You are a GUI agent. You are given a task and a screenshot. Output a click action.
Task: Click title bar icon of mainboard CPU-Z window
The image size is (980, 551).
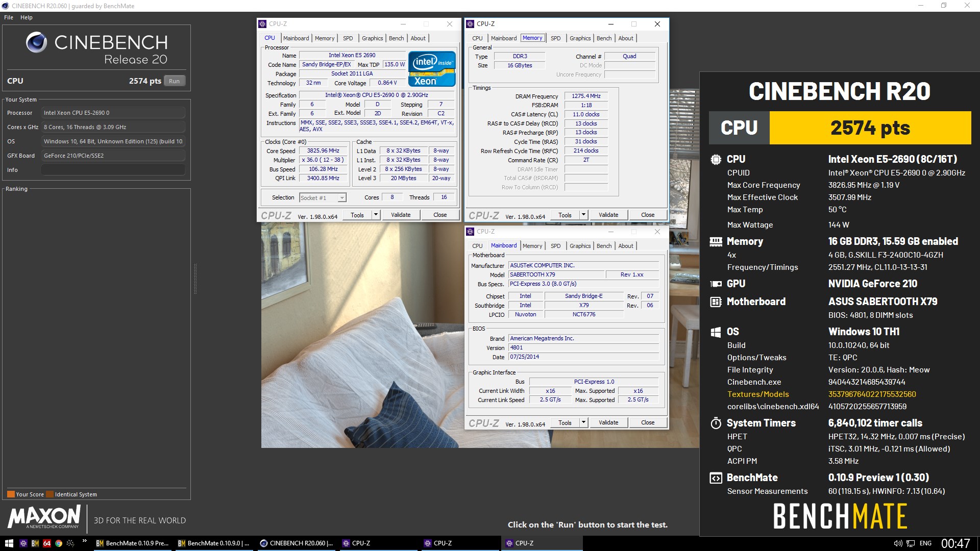pyautogui.click(x=470, y=232)
